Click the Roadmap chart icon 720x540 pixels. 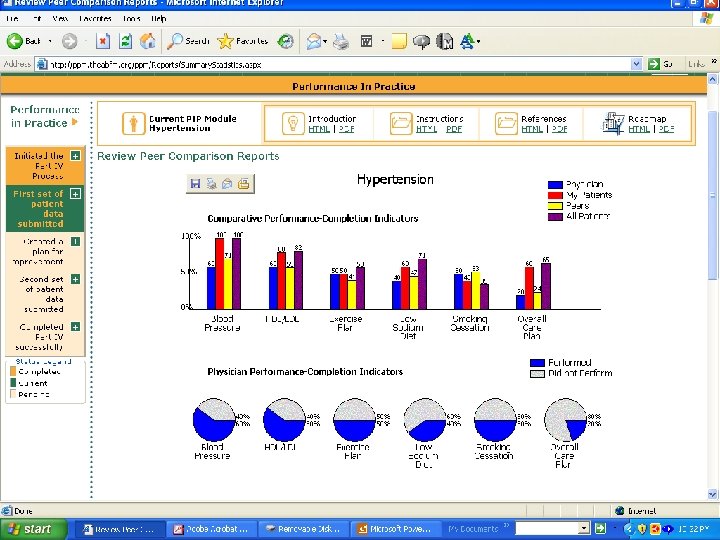click(x=613, y=124)
